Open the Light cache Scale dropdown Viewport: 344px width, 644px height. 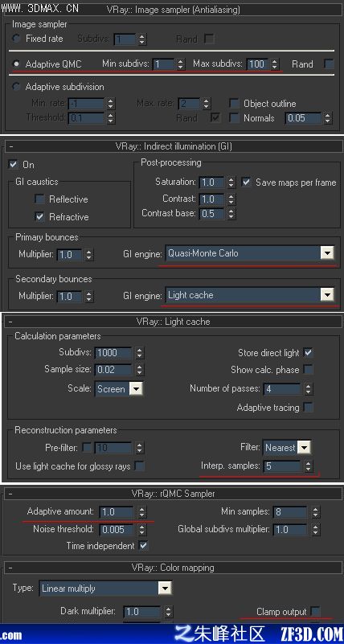(136, 388)
